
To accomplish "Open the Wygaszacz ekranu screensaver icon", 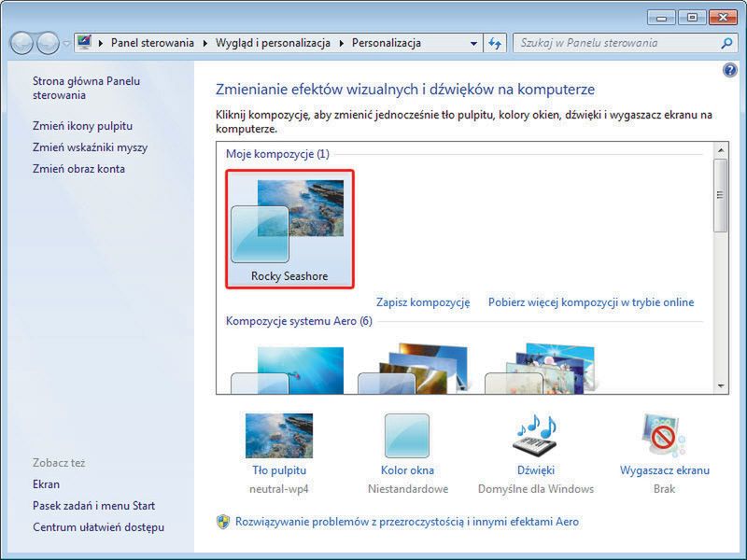I will [x=664, y=436].
